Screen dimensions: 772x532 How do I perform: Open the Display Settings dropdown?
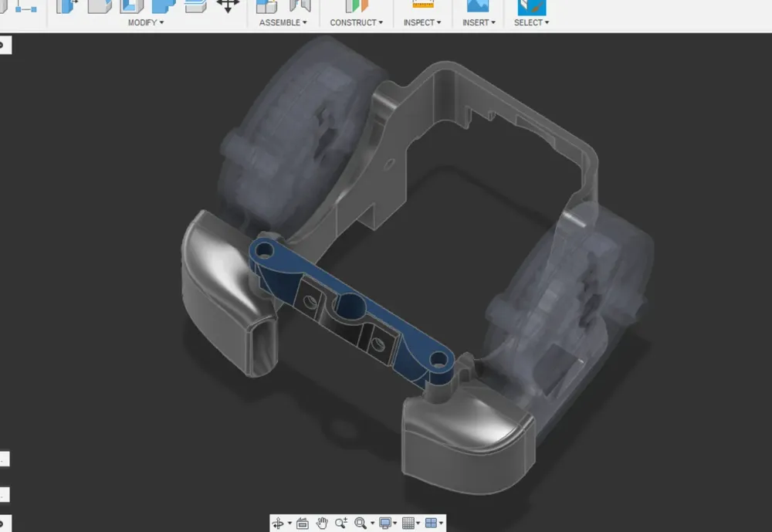pos(384,523)
